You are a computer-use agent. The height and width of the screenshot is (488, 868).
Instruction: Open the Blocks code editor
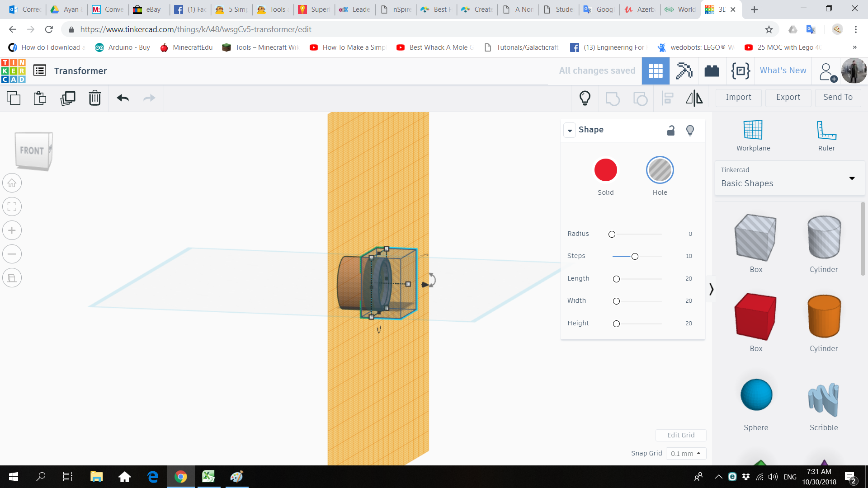740,71
